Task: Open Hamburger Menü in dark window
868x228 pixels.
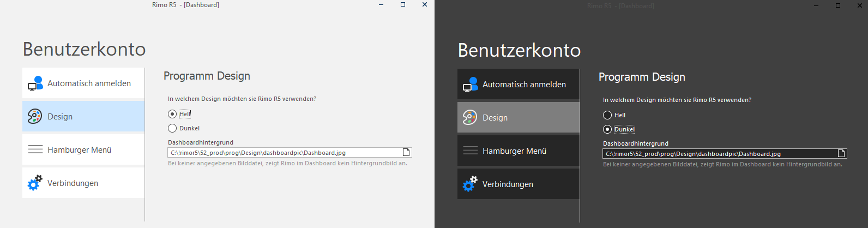Action: [519, 151]
